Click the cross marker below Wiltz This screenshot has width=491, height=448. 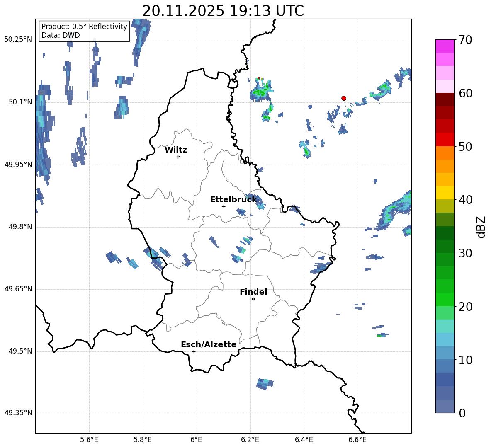[x=178, y=157]
